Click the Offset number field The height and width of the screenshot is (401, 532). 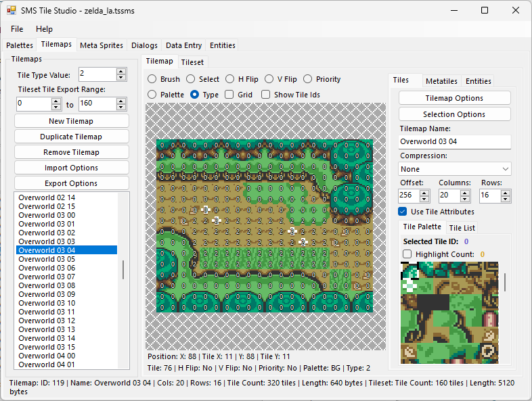[409, 195]
